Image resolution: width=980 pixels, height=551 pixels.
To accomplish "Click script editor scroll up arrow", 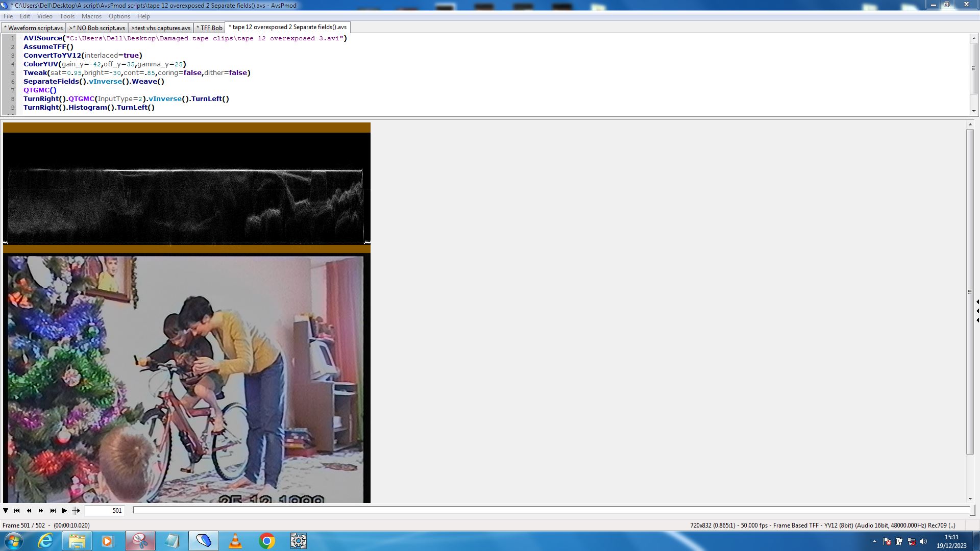I will click(x=974, y=38).
